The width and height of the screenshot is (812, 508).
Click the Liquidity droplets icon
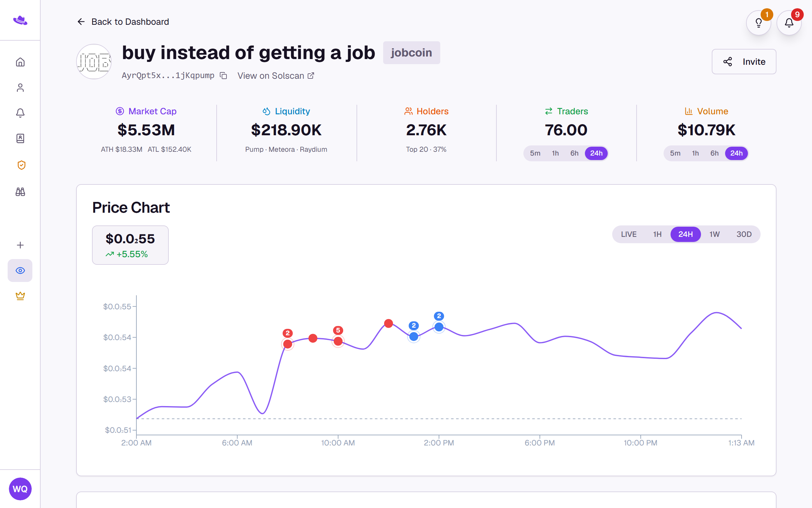coord(266,111)
